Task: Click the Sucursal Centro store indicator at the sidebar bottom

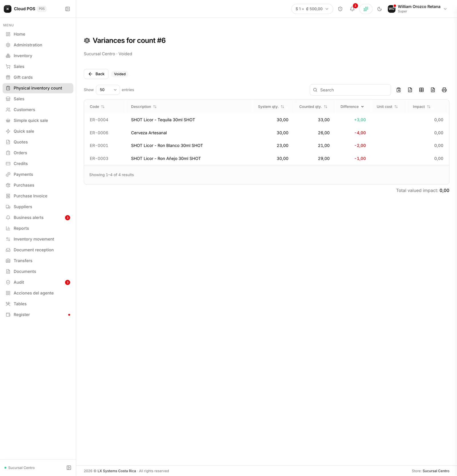Action: click(19, 468)
